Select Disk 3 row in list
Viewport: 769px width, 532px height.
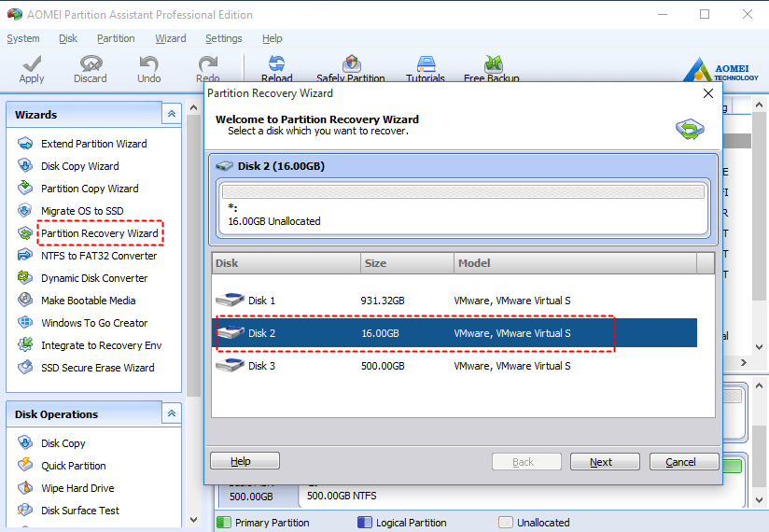click(x=454, y=366)
